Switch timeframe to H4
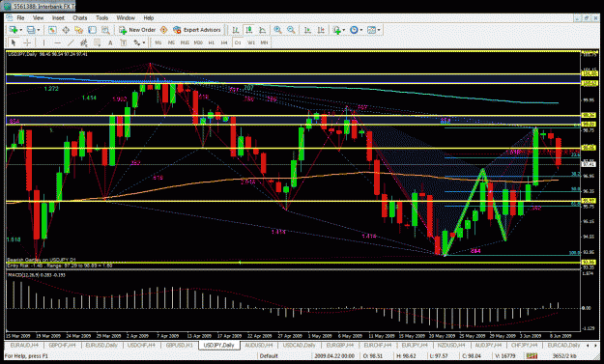 click(x=224, y=42)
